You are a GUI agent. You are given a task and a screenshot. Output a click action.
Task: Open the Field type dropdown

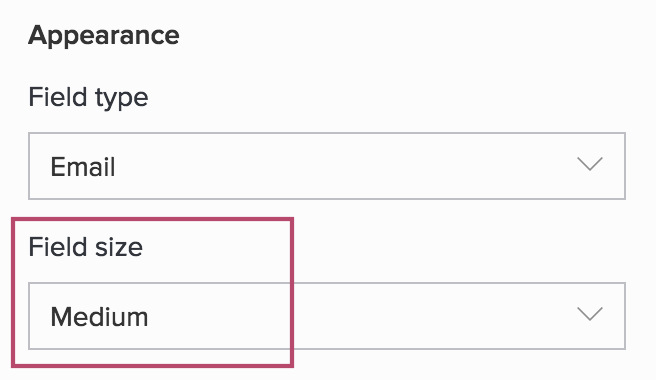327,166
